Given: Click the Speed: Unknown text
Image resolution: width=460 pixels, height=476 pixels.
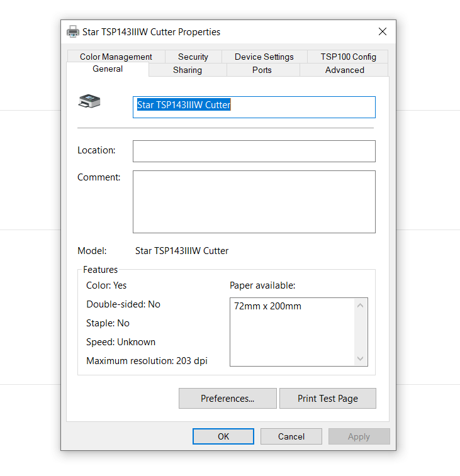Looking at the screenshot, I should click(121, 342).
